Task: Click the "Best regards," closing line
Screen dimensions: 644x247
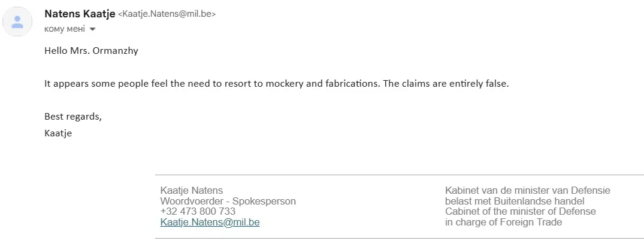Action: (x=73, y=117)
